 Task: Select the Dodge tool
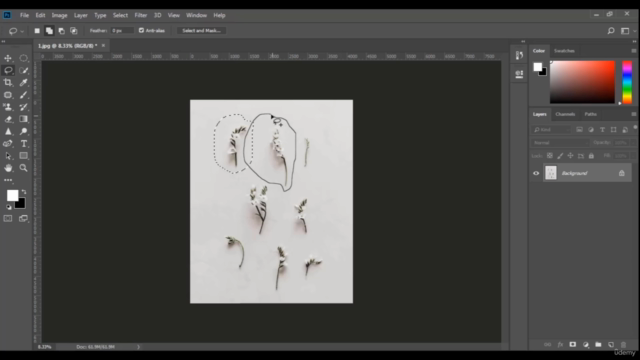tap(24, 131)
